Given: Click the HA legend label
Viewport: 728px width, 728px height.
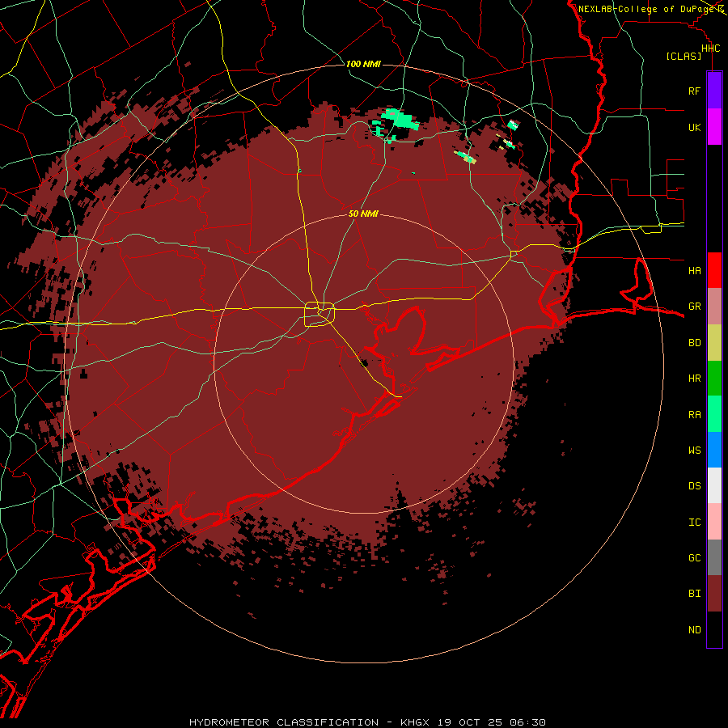Looking at the screenshot, I should point(694,270).
